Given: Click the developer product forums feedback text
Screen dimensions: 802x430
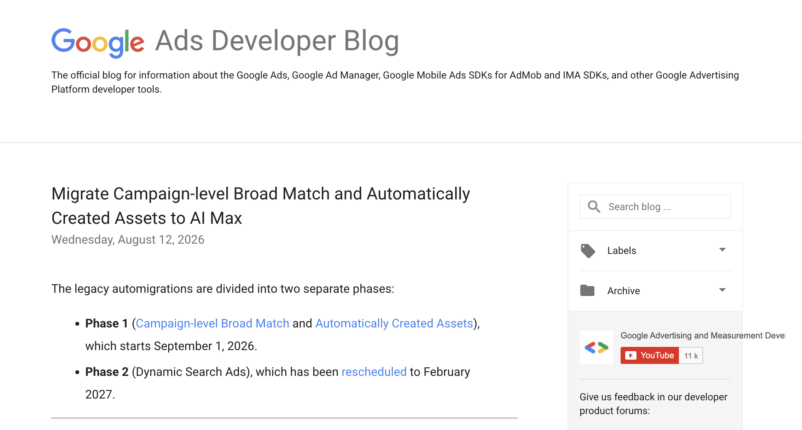Looking at the screenshot, I should pyautogui.click(x=653, y=403).
